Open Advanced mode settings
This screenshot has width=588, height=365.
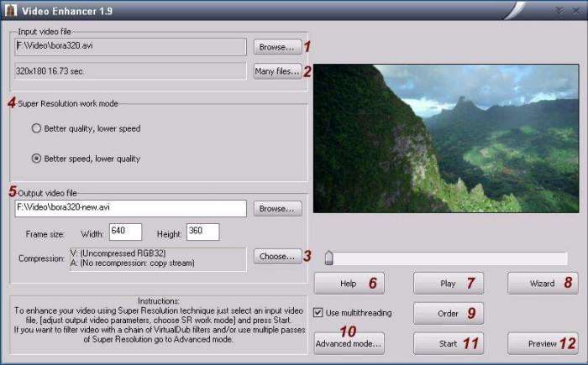[x=349, y=343]
